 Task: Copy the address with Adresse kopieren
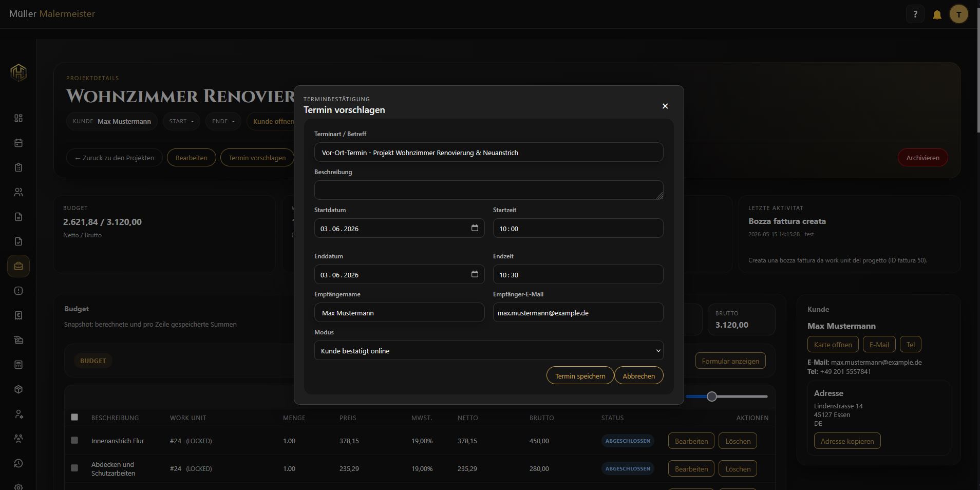point(847,441)
